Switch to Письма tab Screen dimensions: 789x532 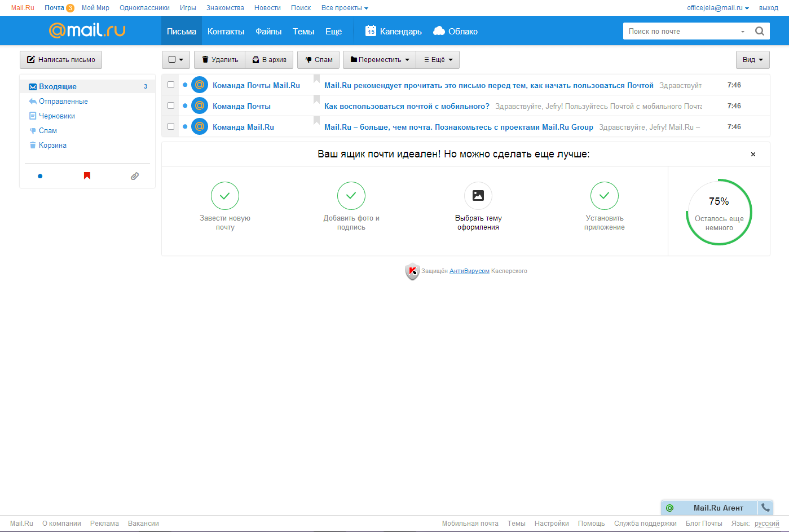(182, 31)
